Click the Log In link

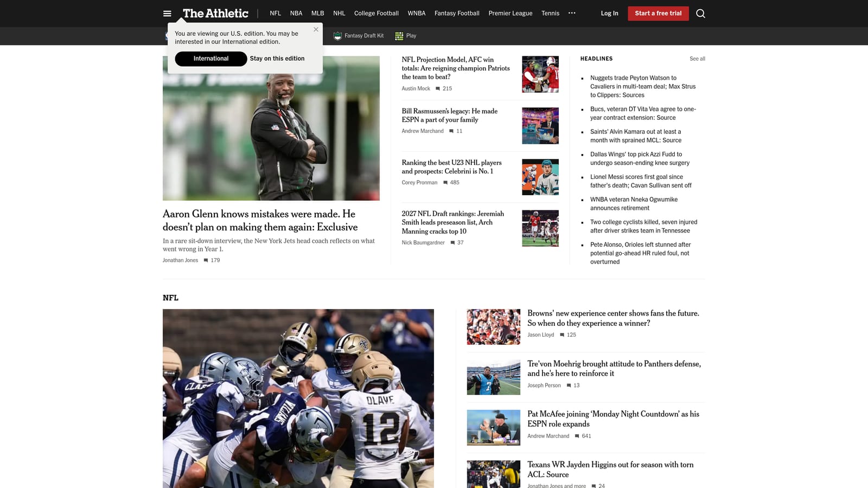tap(609, 13)
